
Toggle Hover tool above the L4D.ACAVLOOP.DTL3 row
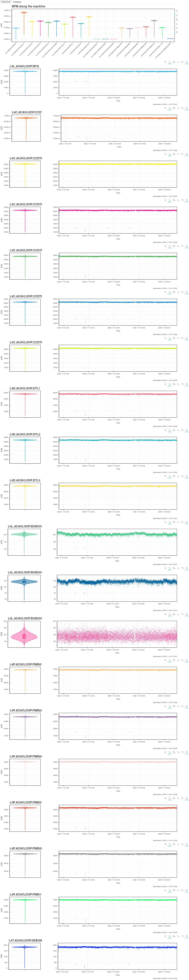pos(187,476)
